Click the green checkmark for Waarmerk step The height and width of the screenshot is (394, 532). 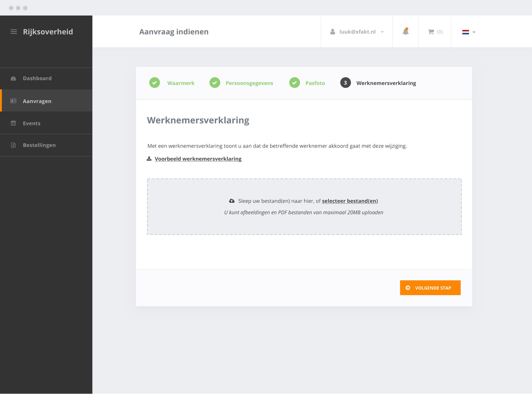(x=154, y=83)
